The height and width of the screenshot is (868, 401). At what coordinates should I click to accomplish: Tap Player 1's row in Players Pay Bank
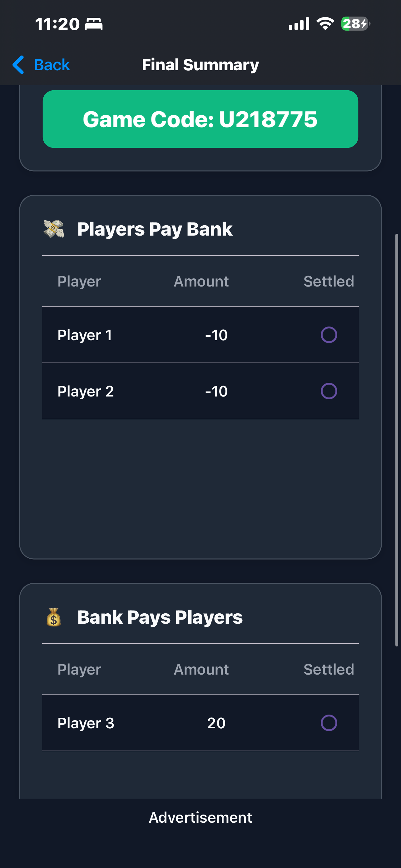pos(135,335)
